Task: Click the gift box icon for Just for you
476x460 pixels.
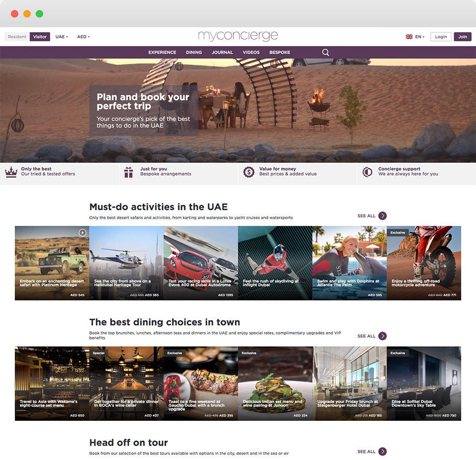Action: tap(128, 172)
